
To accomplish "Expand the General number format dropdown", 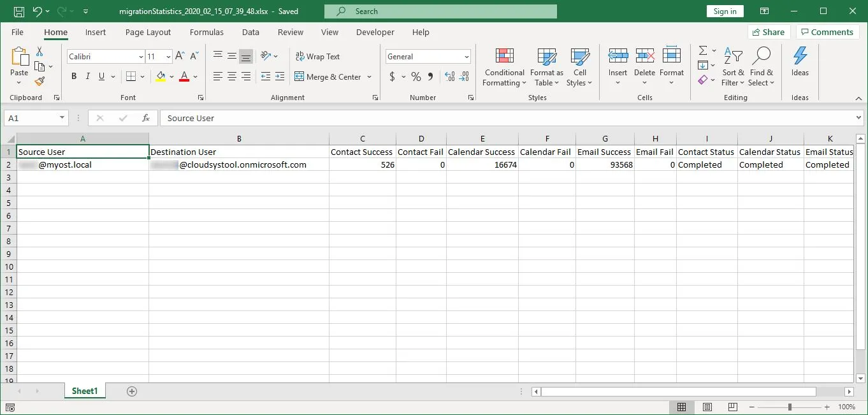I will point(467,57).
